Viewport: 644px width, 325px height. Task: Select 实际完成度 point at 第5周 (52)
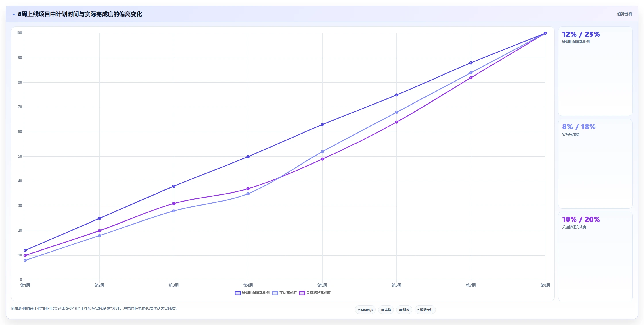(x=322, y=152)
